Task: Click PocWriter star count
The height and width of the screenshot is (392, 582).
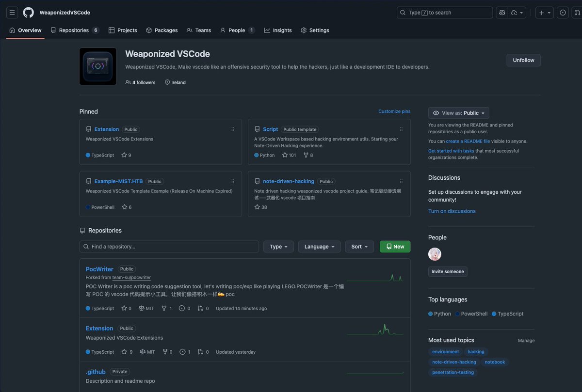Action: 126,308
